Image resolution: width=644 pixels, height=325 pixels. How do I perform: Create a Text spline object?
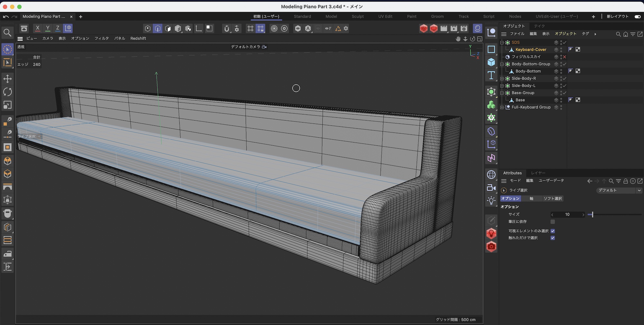point(491,75)
